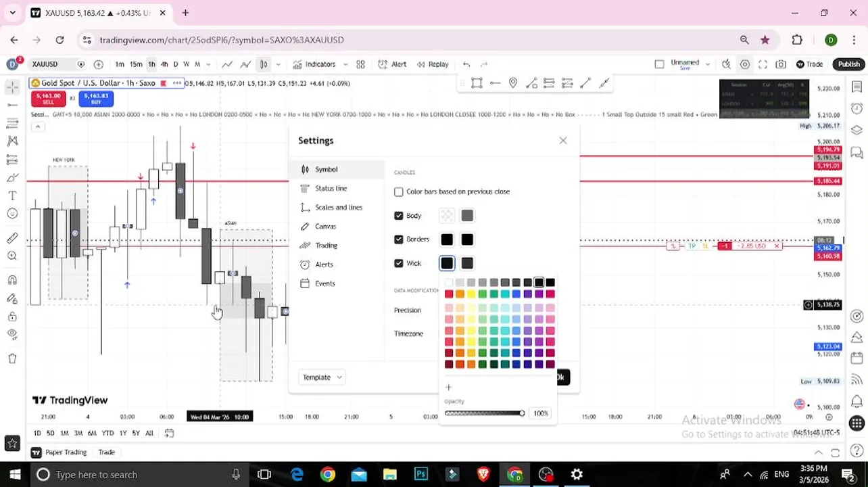
Task: Click the Publish button
Action: coord(849,64)
